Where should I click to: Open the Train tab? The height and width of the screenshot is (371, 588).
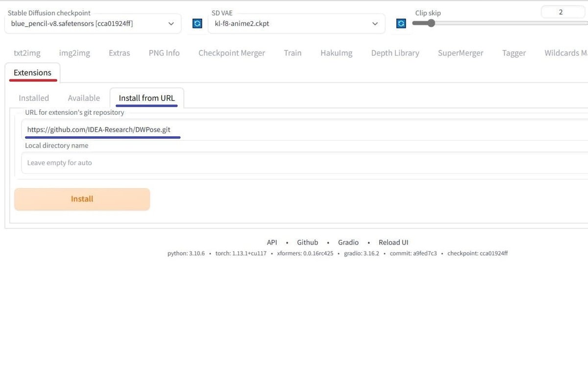point(293,52)
